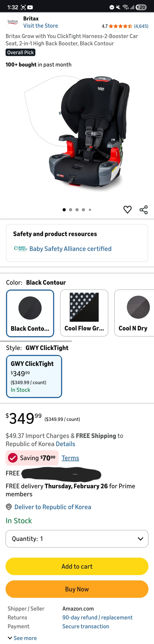Tap the Britax brand logo
The image size is (154, 644).
(13, 22)
